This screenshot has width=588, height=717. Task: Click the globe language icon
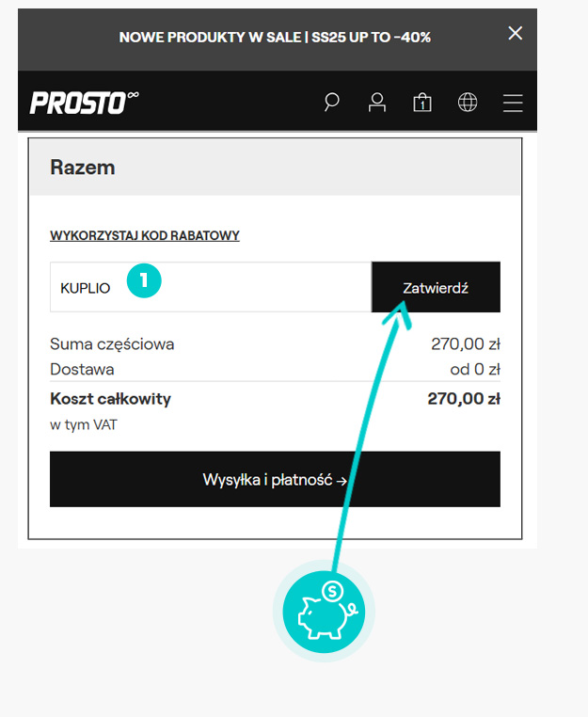tap(468, 102)
